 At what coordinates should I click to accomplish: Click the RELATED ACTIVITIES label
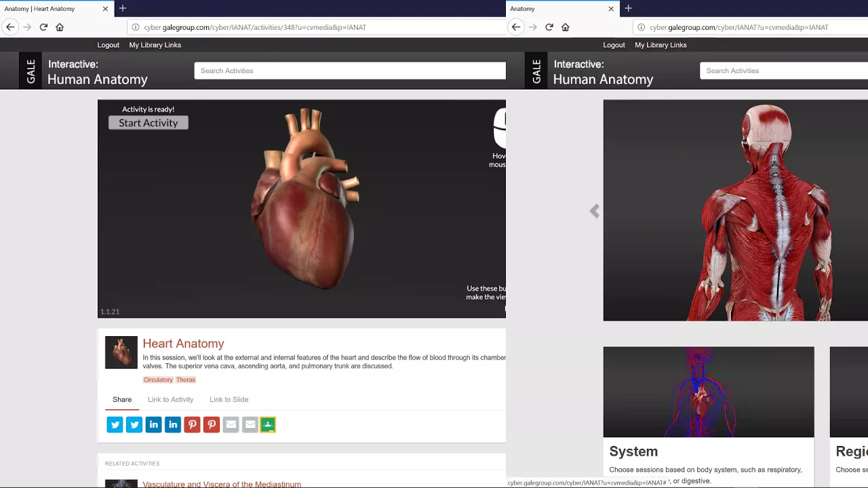[132, 464]
